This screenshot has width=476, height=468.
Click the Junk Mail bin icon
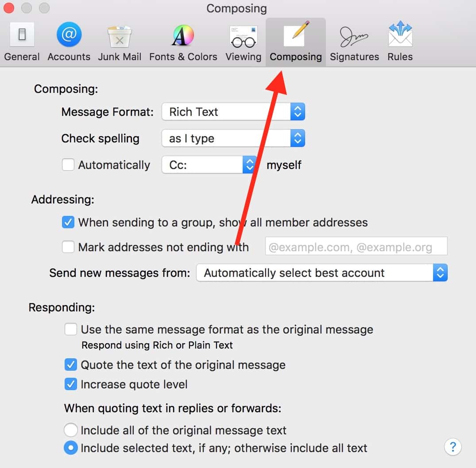point(120,36)
